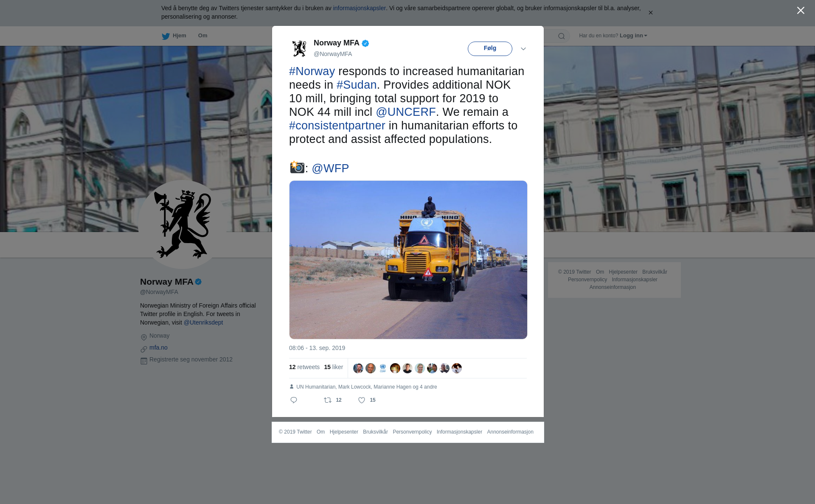Open the Logg inn dropdown
This screenshot has width=815, height=504.
pyautogui.click(x=633, y=36)
